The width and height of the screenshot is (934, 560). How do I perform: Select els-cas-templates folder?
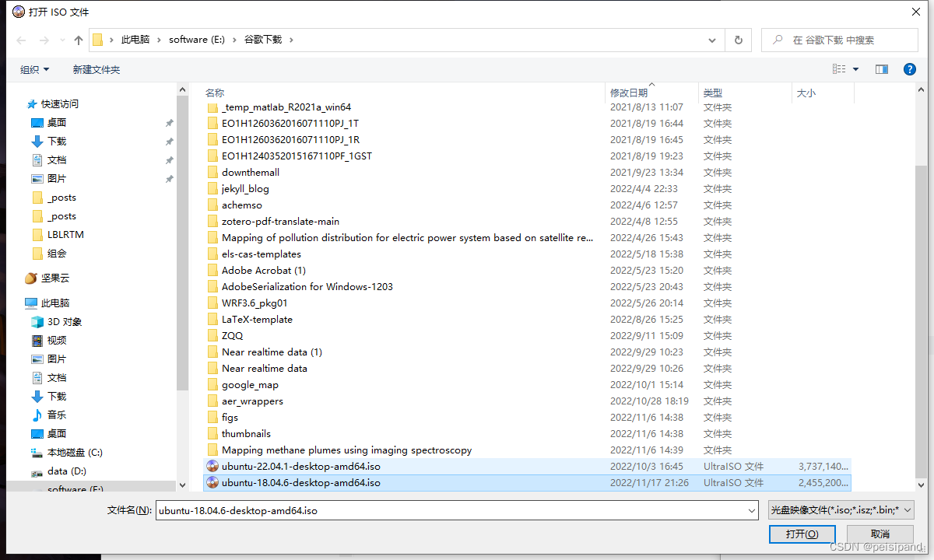click(262, 254)
